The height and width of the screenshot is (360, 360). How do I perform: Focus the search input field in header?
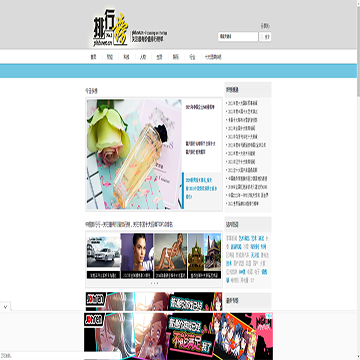238,37
